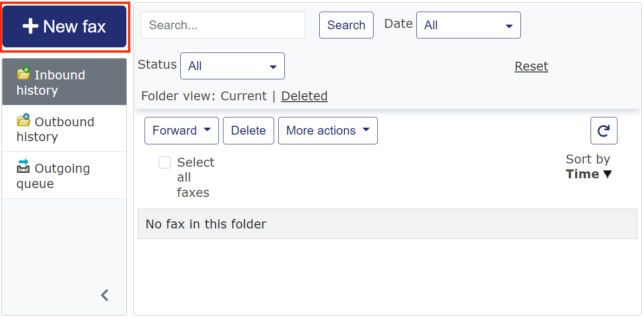644x318 pixels.
Task: Reset the search filters
Action: (x=531, y=66)
